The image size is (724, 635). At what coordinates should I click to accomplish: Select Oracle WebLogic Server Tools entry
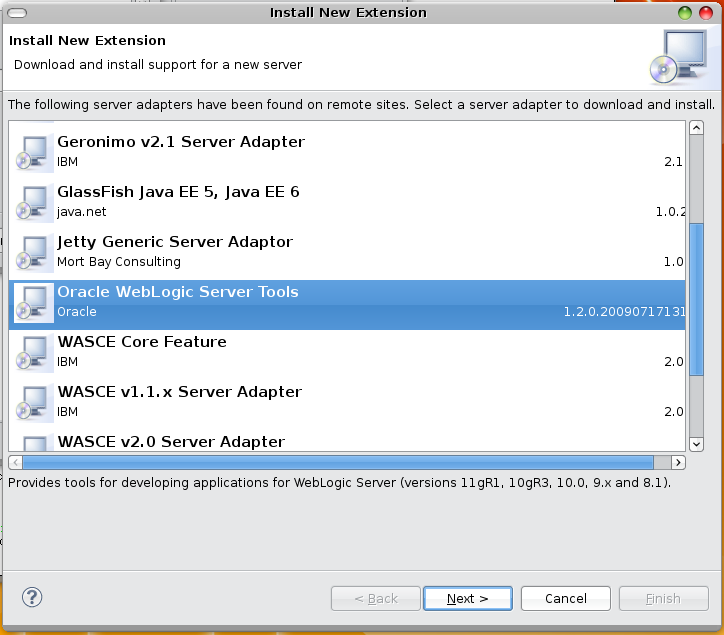(347, 305)
